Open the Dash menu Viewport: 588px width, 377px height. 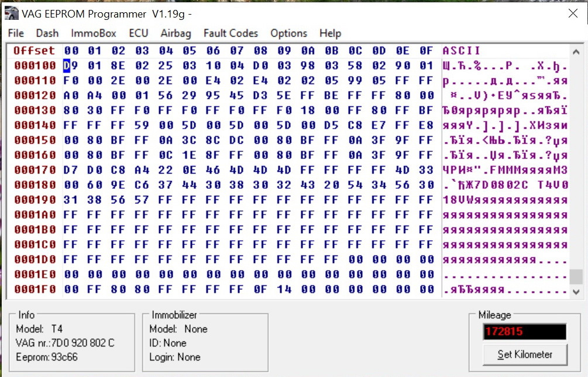47,33
